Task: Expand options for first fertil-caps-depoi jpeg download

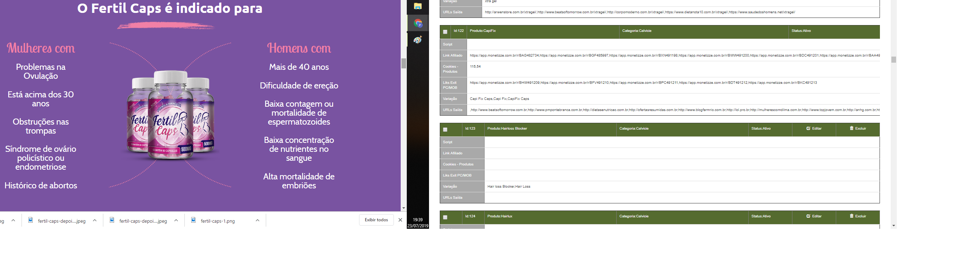Action: (95, 220)
